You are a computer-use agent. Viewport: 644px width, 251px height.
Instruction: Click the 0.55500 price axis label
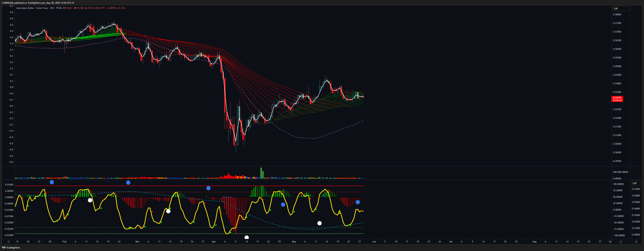(617, 58)
